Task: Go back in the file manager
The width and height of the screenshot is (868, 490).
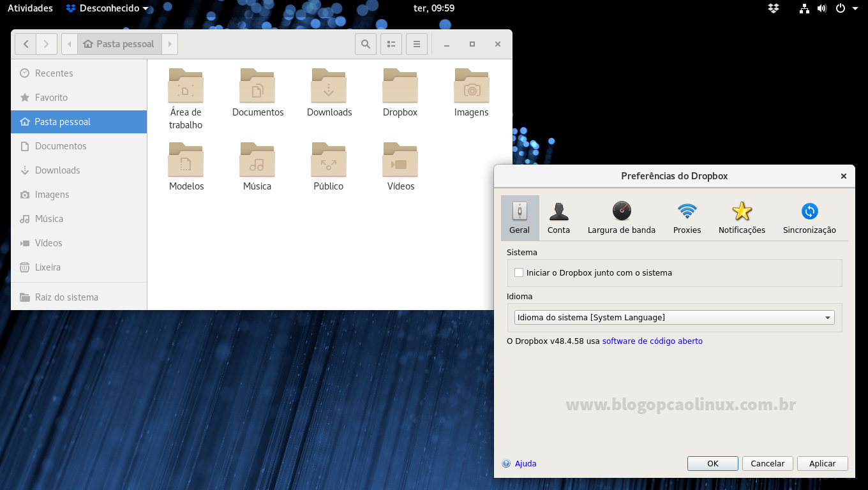Action: (x=26, y=44)
